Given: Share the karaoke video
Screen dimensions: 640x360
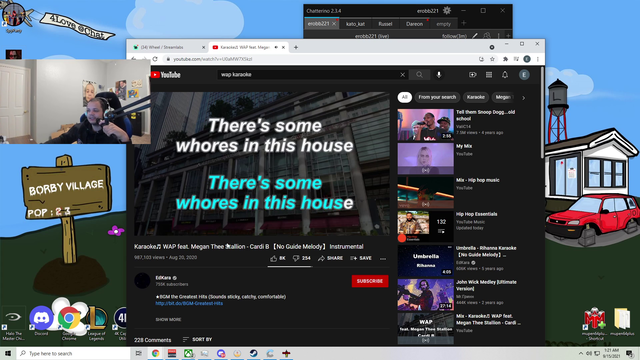Looking at the screenshot, I should (x=331, y=258).
